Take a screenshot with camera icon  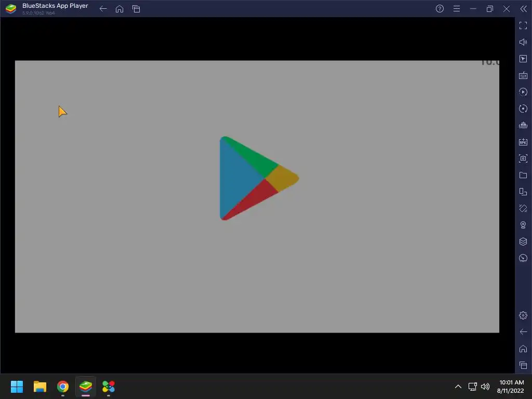[523, 158]
